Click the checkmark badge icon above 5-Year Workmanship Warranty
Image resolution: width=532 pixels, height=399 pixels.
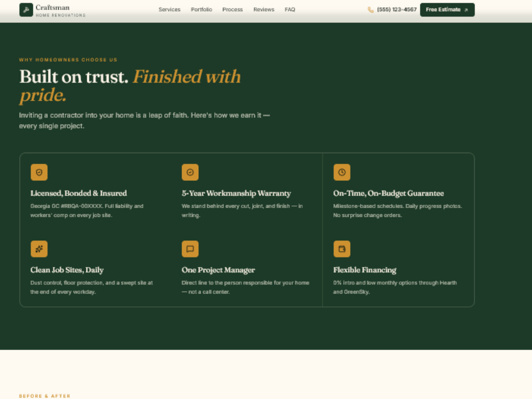pyautogui.click(x=190, y=172)
